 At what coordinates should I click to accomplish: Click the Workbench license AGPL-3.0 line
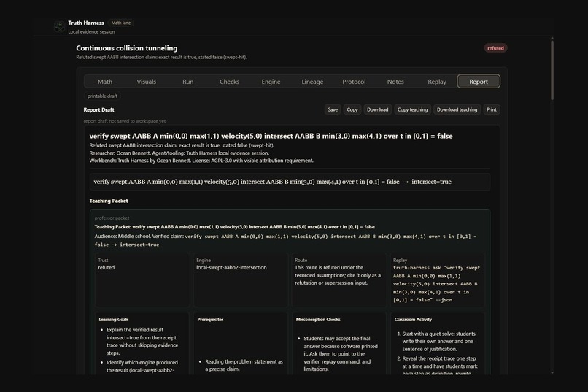[x=201, y=161]
